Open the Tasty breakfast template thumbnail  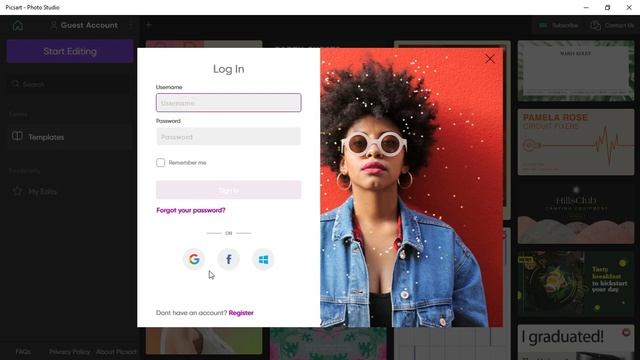(576, 284)
